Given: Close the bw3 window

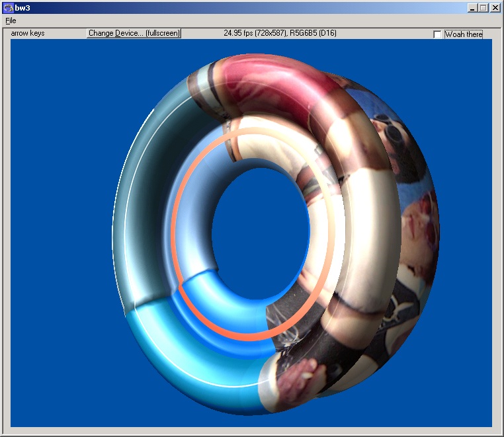Looking at the screenshot, I should pos(495,8).
